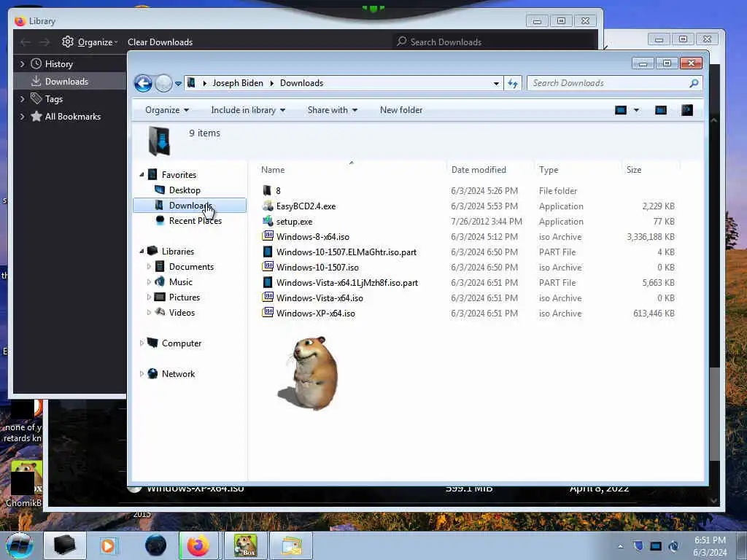Image resolution: width=747 pixels, height=560 pixels.
Task: Open the Share with menu
Action: pos(332,110)
